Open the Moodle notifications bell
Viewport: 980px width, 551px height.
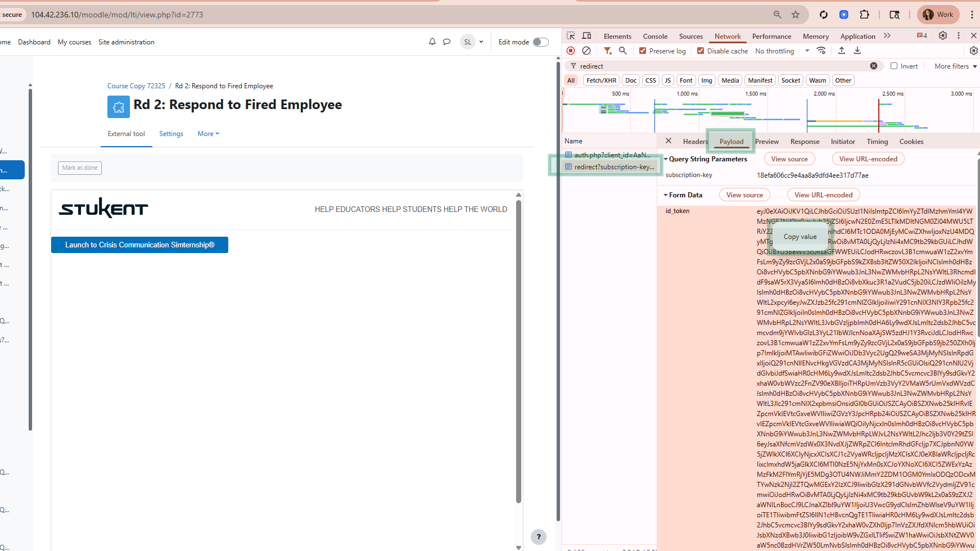point(432,42)
